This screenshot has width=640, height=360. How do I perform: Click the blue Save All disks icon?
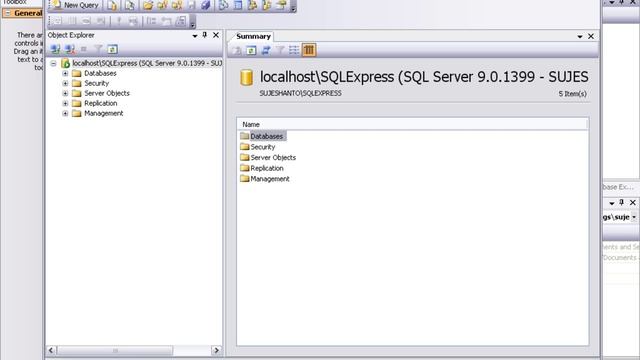[206, 5]
